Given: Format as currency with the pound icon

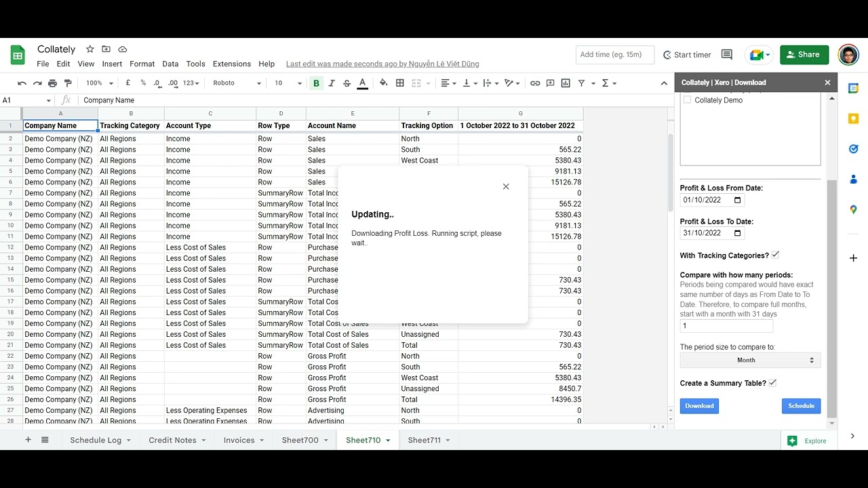Looking at the screenshot, I should pos(127,83).
